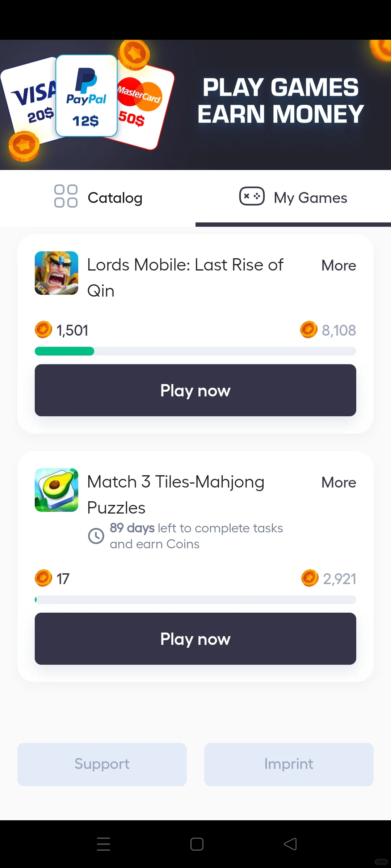Open the Android recent apps menu icon
Image resolution: width=391 pixels, height=868 pixels.
104,844
